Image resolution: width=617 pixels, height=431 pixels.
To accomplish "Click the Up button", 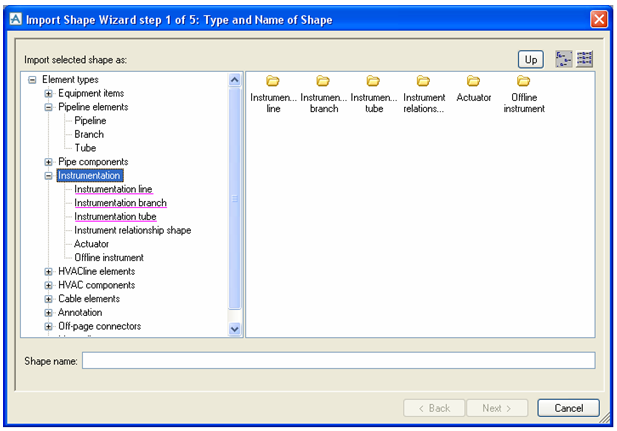I will tap(531, 59).
